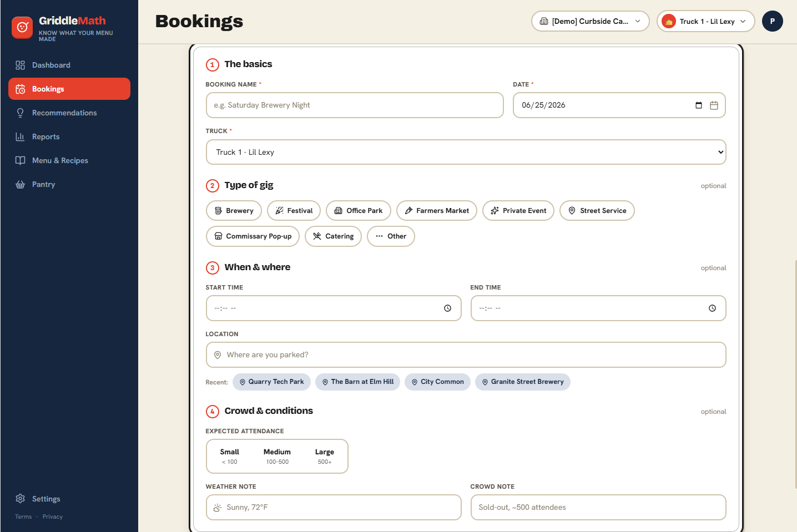
Task: Click the calendar icon in Date field
Action: pos(714,105)
